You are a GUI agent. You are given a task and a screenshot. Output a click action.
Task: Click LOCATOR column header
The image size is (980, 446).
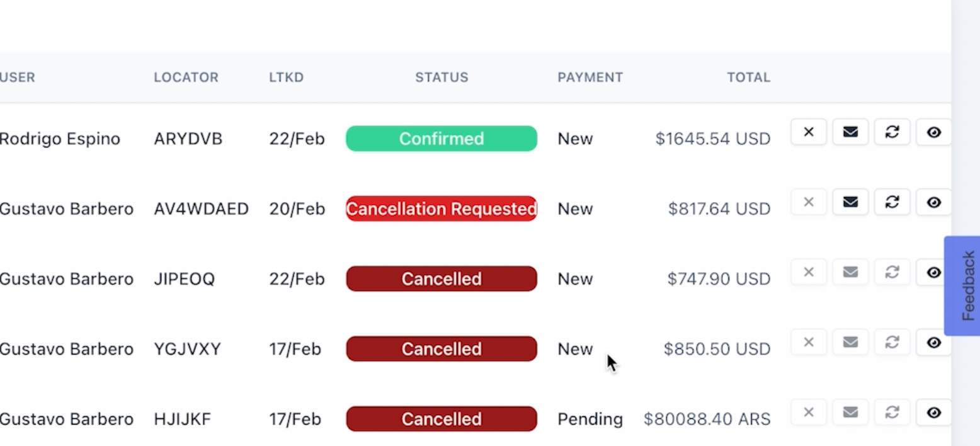pos(186,77)
